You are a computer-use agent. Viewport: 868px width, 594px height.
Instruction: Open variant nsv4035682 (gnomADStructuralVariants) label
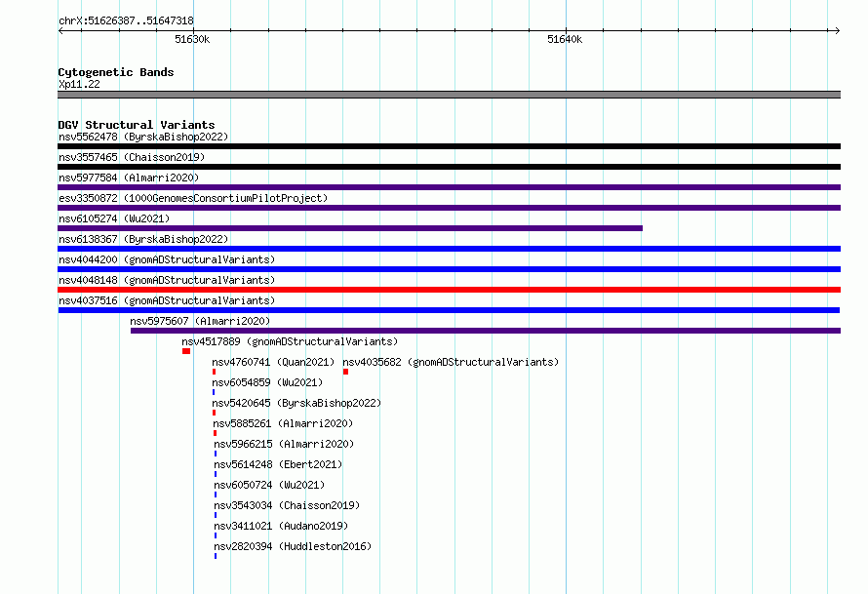451,362
